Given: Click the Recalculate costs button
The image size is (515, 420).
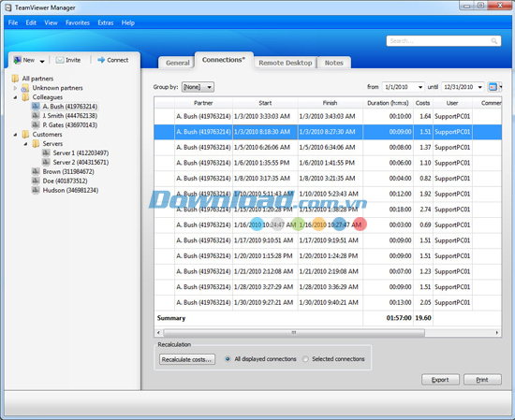Looking at the screenshot, I should (x=187, y=359).
